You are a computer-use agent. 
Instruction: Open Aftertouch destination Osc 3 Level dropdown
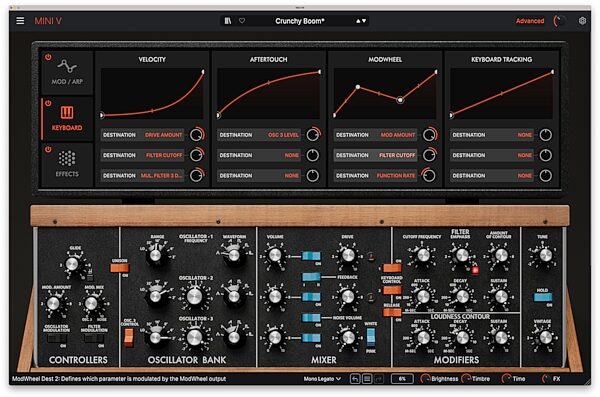[x=259, y=135]
